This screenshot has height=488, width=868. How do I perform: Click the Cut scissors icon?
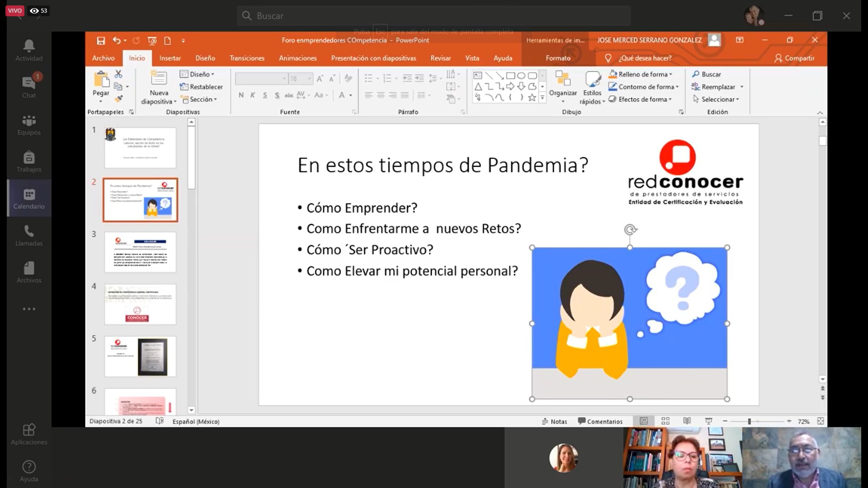(118, 74)
